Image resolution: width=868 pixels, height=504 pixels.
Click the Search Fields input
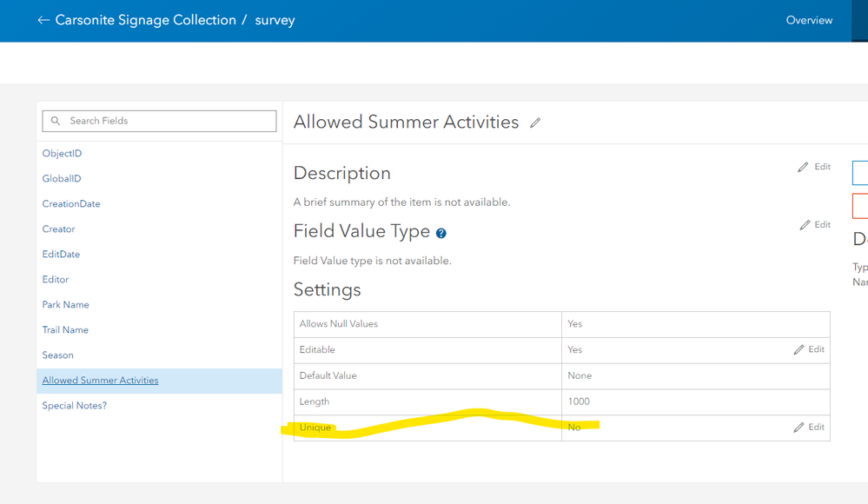coord(165,121)
